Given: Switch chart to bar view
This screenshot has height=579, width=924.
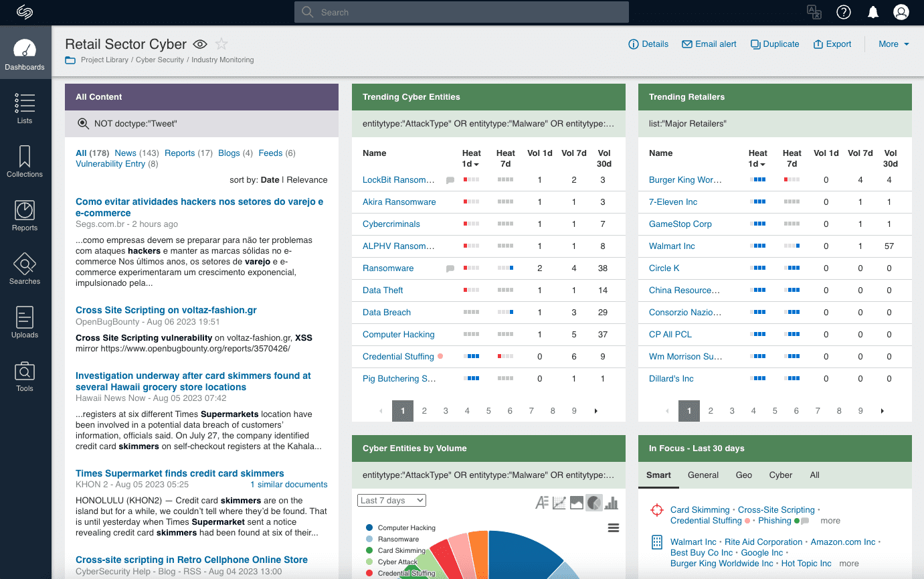Looking at the screenshot, I should (x=611, y=503).
